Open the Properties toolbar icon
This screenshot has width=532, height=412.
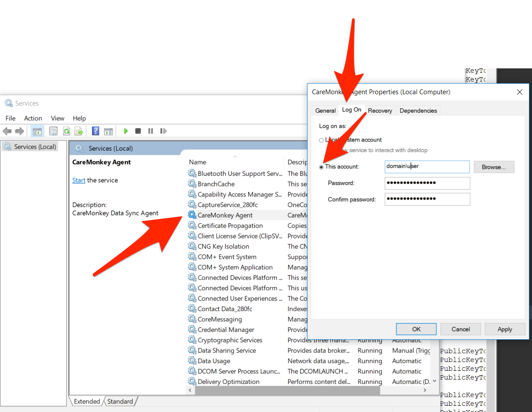pos(53,131)
